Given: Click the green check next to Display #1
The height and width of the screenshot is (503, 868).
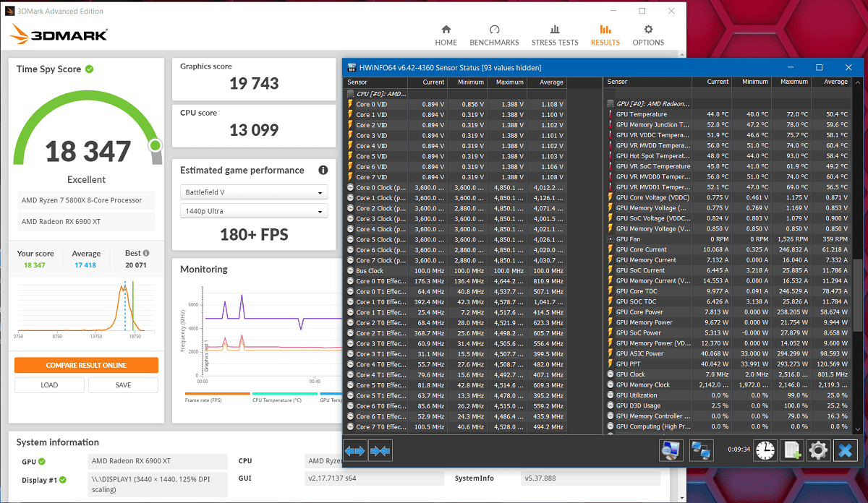Looking at the screenshot, I should point(63,479).
